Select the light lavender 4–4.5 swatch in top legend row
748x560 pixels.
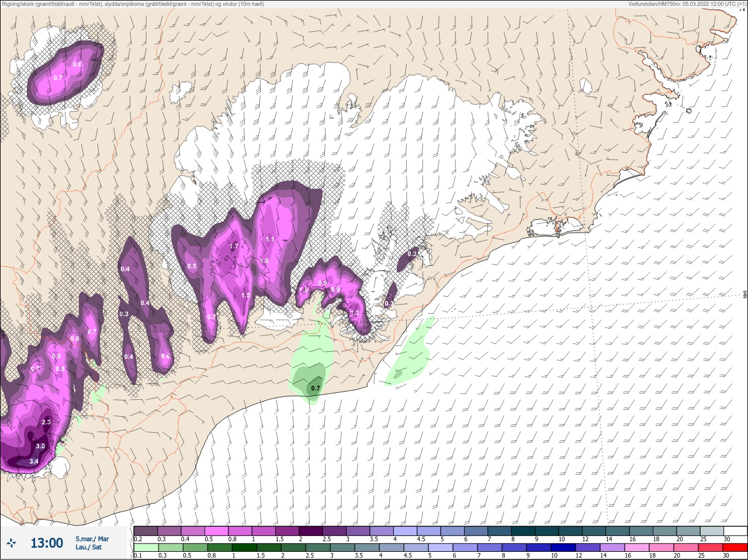pyautogui.click(x=405, y=531)
